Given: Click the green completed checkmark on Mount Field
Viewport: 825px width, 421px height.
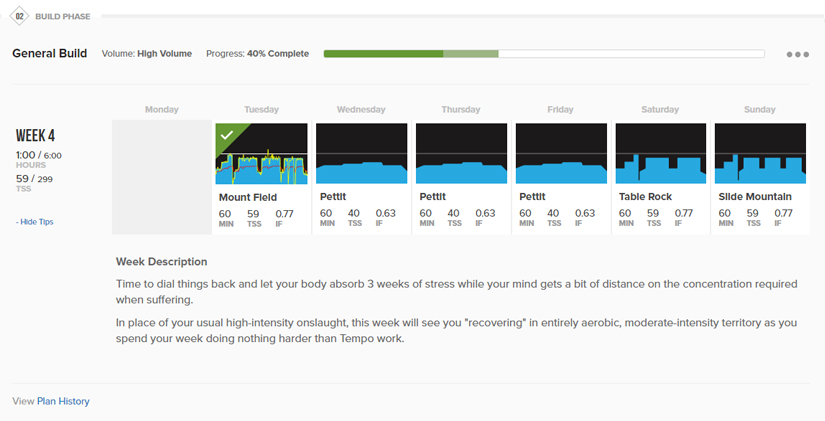Looking at the screenshot, I should [x=227, y=136].
